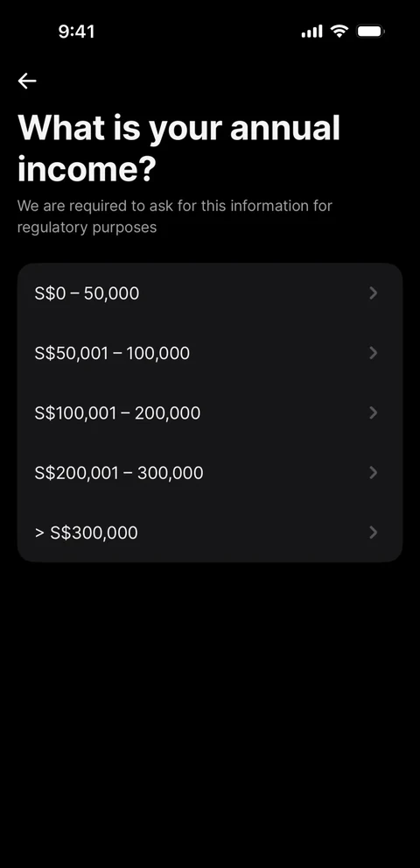
Task: Tap chevron on S$200,001 – 300,000 row
Action: click(374, 473)
